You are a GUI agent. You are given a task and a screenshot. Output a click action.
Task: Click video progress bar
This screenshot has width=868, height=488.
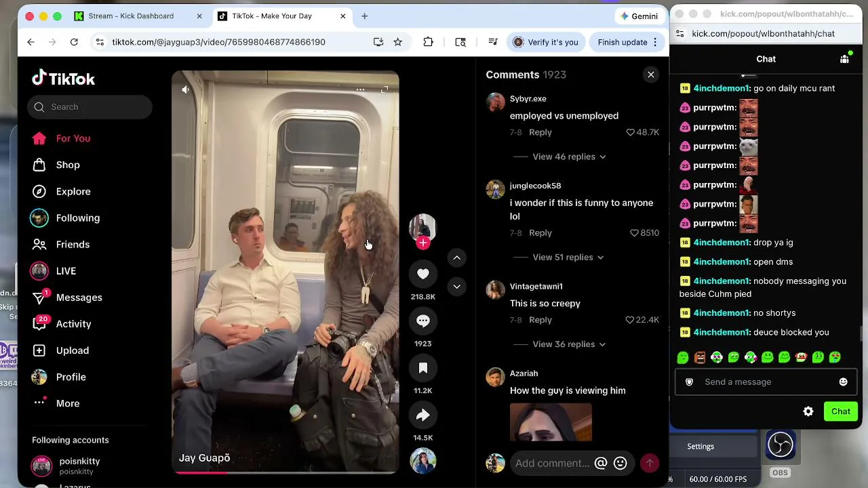(x=285, y=472)
